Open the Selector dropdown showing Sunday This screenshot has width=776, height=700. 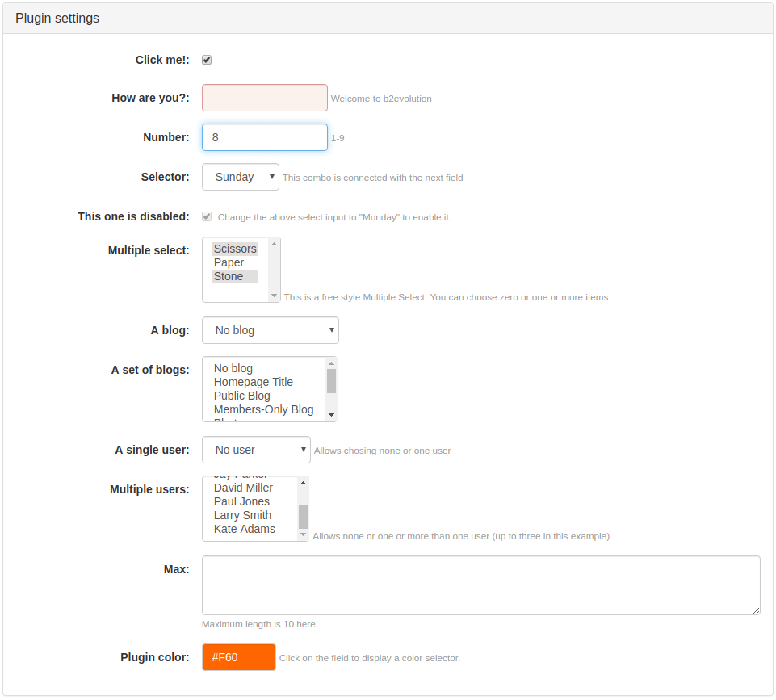240,177
